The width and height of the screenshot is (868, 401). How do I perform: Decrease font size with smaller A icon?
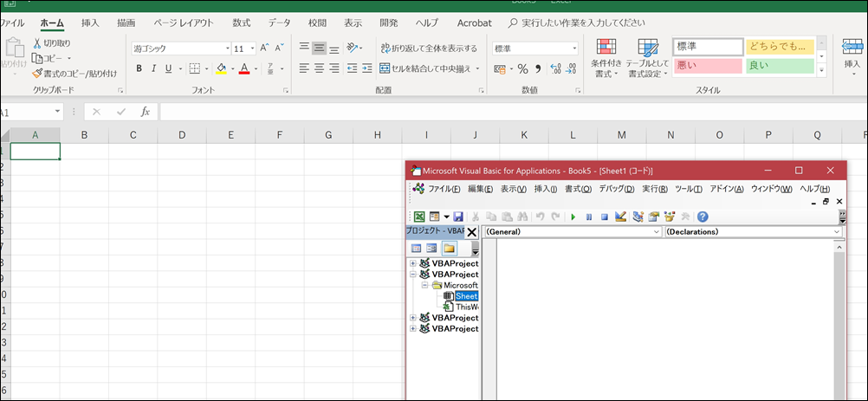(280, 49)
